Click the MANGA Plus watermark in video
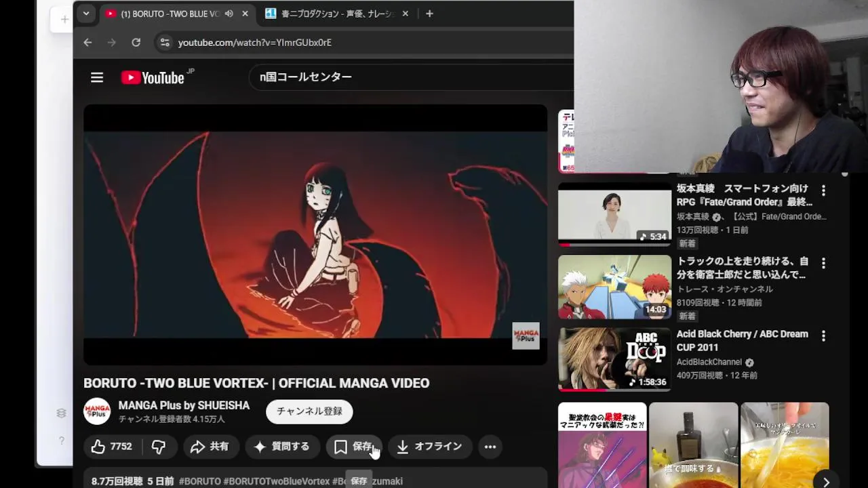 click(x=526, y=335)
